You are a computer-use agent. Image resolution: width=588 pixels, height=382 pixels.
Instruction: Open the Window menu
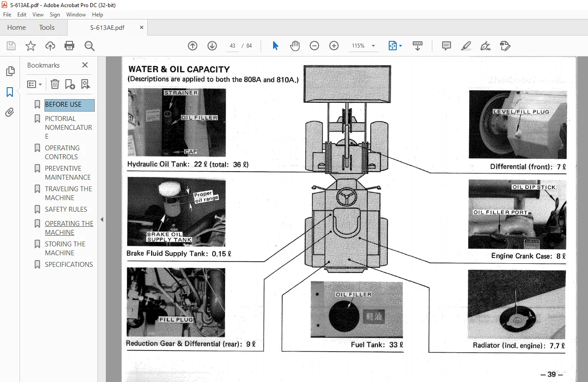[x=76, y=15]
